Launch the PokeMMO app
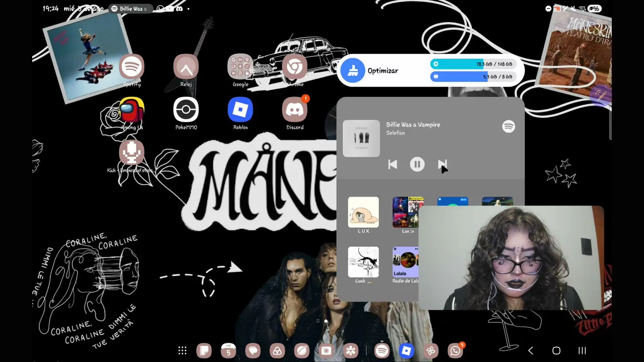 [186, 110]
